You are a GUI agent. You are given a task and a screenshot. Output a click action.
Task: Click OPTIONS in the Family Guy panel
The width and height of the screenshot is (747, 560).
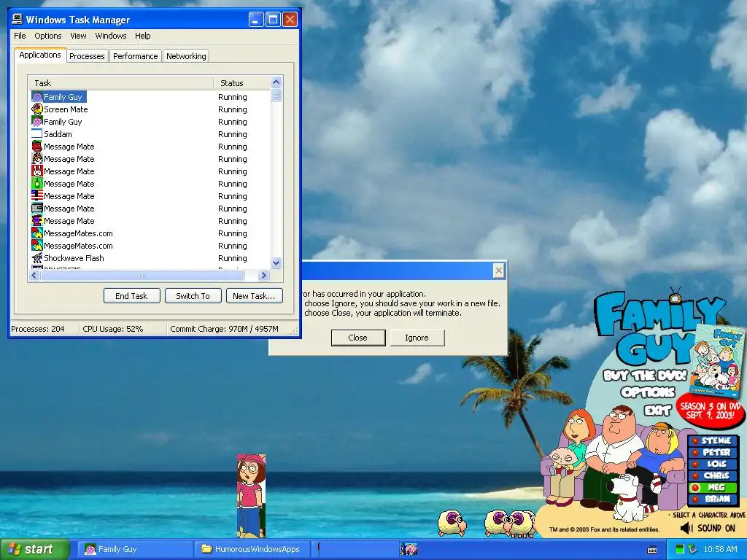tap(648, 392)
